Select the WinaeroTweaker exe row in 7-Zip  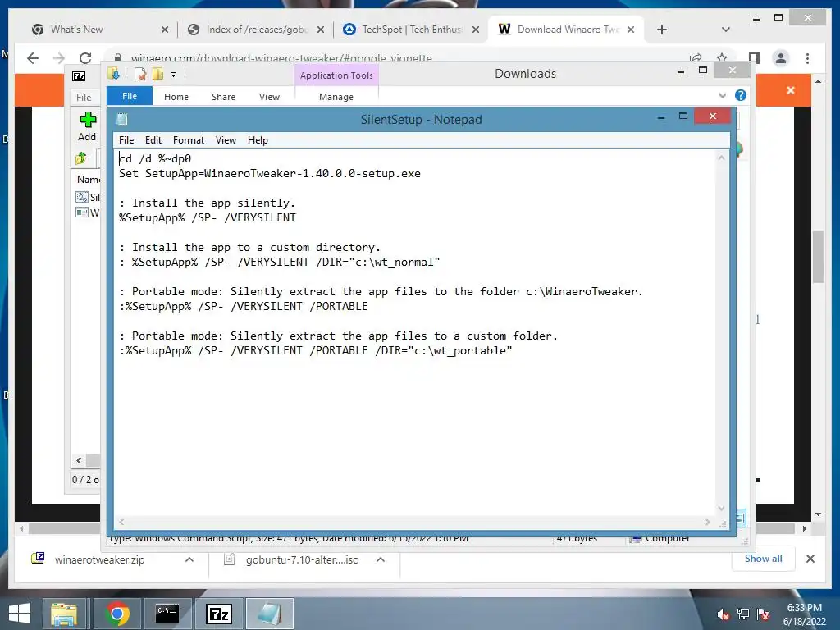(x=88, y=212)
